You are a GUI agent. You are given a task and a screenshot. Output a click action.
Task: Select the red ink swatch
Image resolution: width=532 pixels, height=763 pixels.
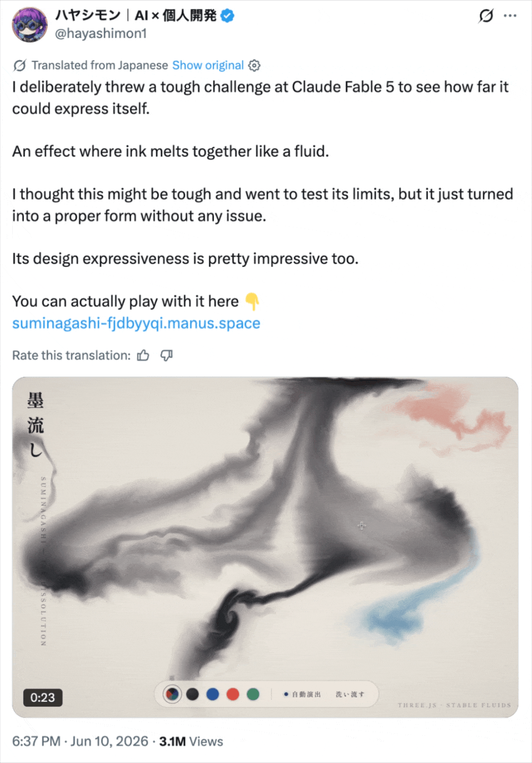(x=233, y=694)
